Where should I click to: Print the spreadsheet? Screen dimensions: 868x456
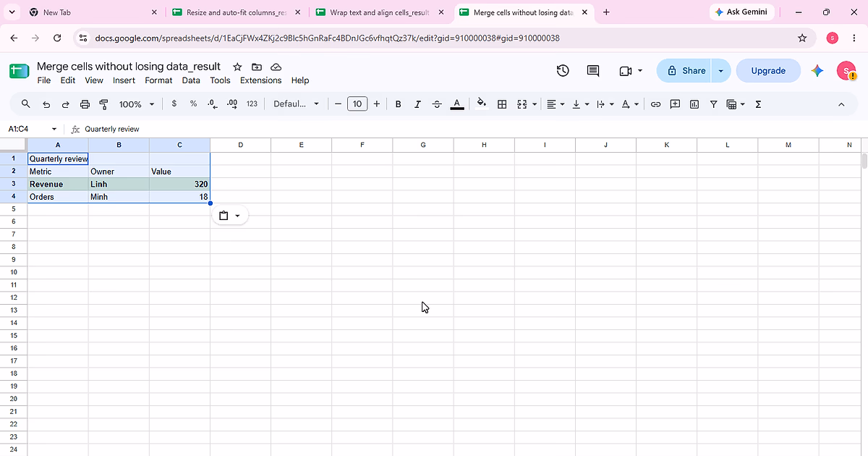click(x=85, y=104)
